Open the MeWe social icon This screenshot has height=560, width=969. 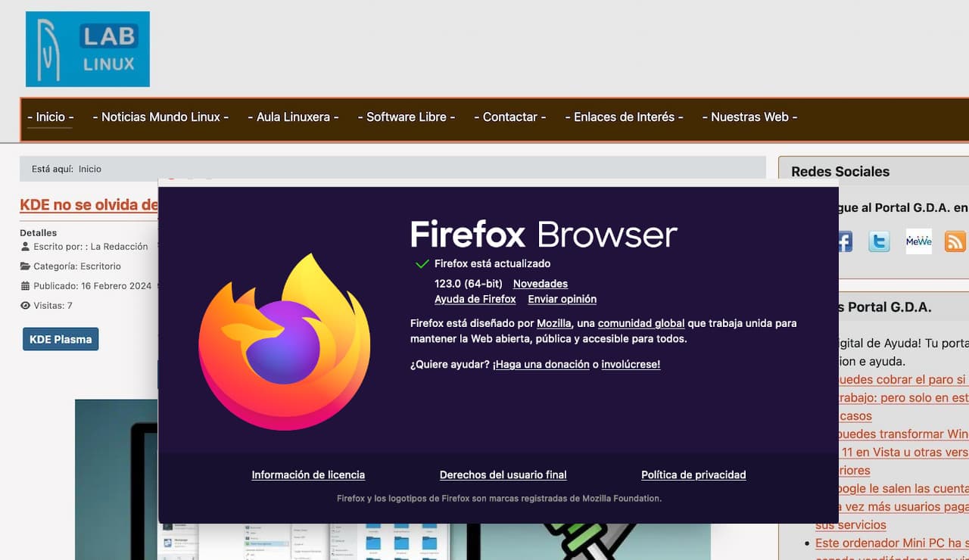point(918,241)
